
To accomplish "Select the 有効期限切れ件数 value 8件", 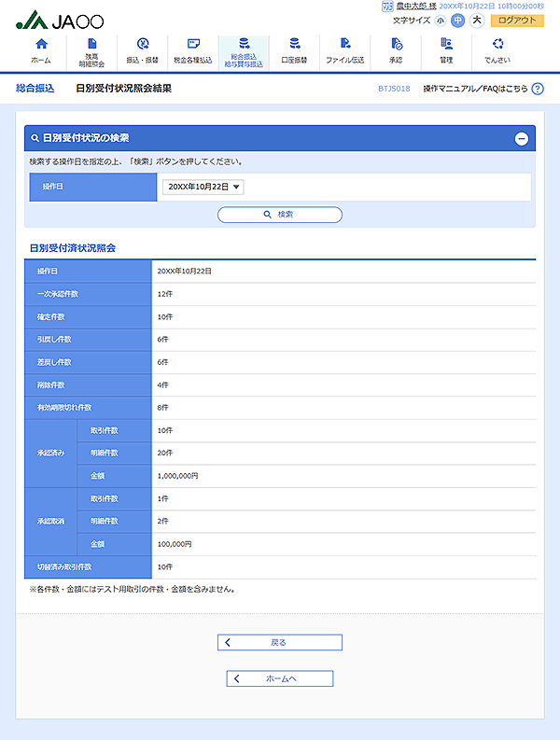I will point(162,407).
